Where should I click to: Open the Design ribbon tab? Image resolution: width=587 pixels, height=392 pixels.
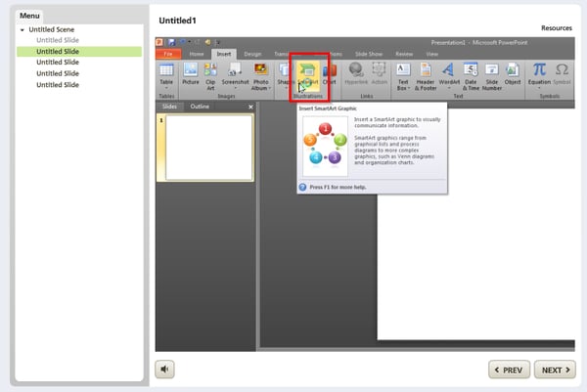[x=252, y=54]
